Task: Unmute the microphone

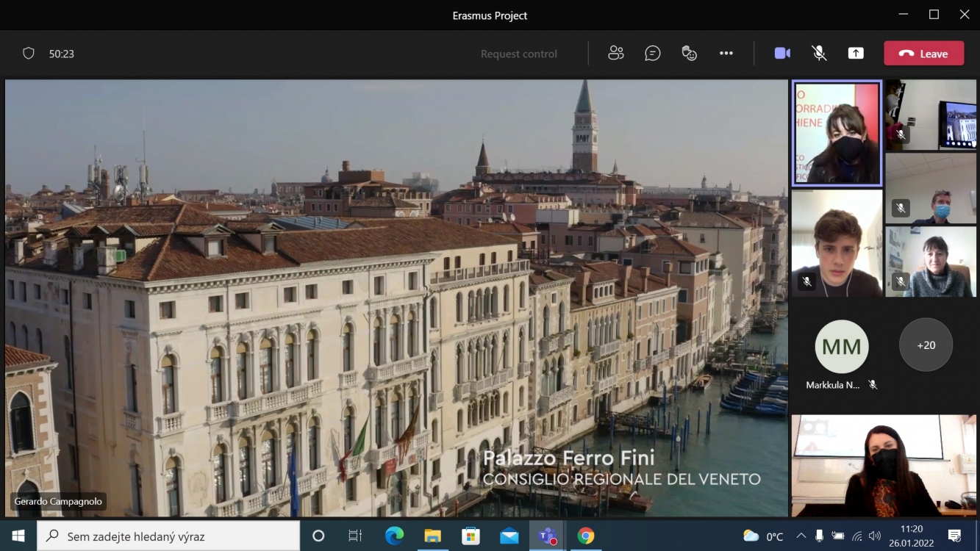Action: click(x=819, y=53)
